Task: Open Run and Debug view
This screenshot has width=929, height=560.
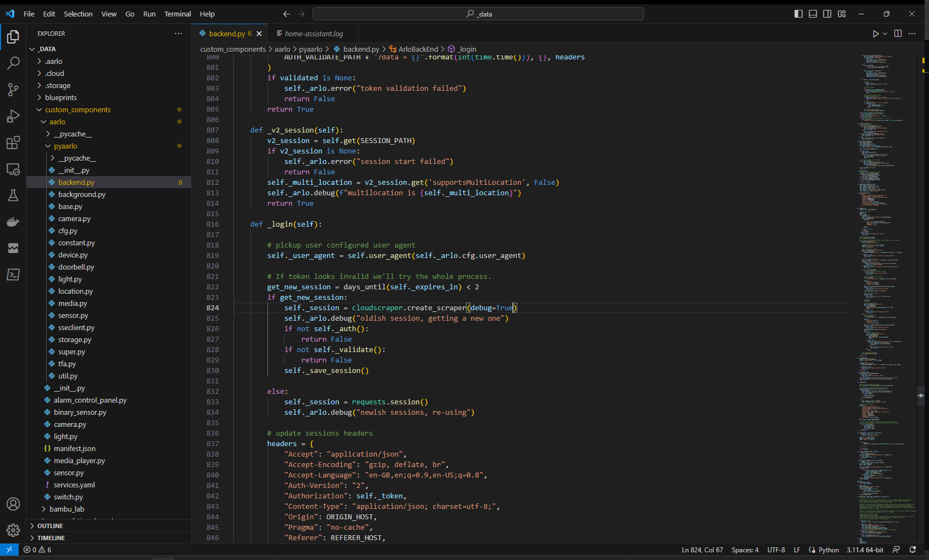Action: pos(13,116)
